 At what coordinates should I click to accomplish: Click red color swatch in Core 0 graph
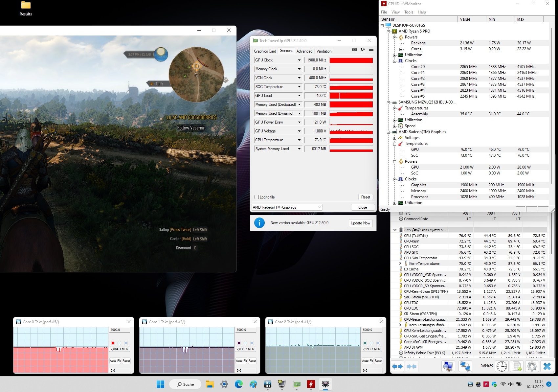coord(113,343)
